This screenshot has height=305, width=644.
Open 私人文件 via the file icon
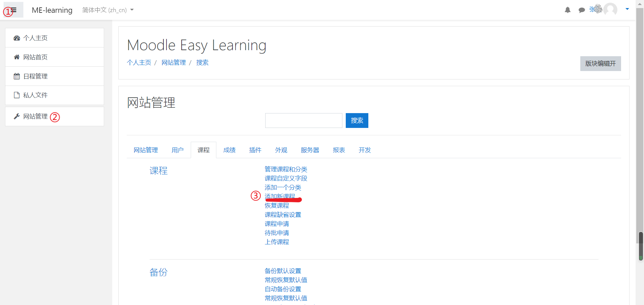pos(17,95)
